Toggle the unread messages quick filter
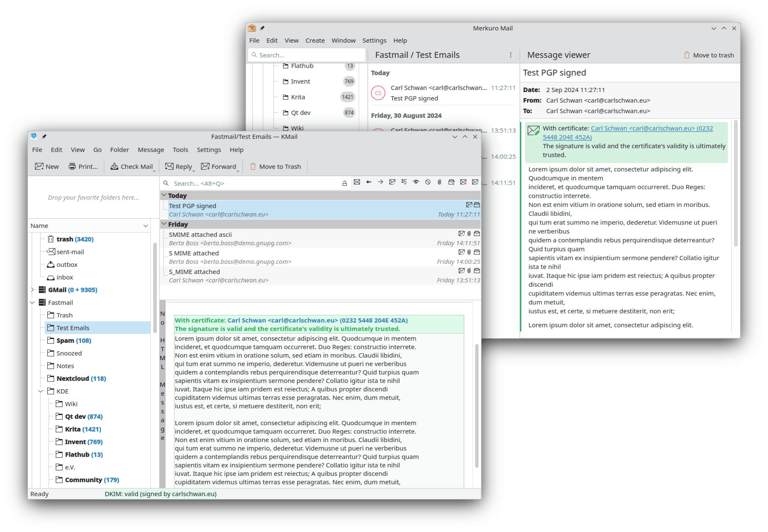Image resolution: width=768 pixels, height=532 pixels. [357, 182]
